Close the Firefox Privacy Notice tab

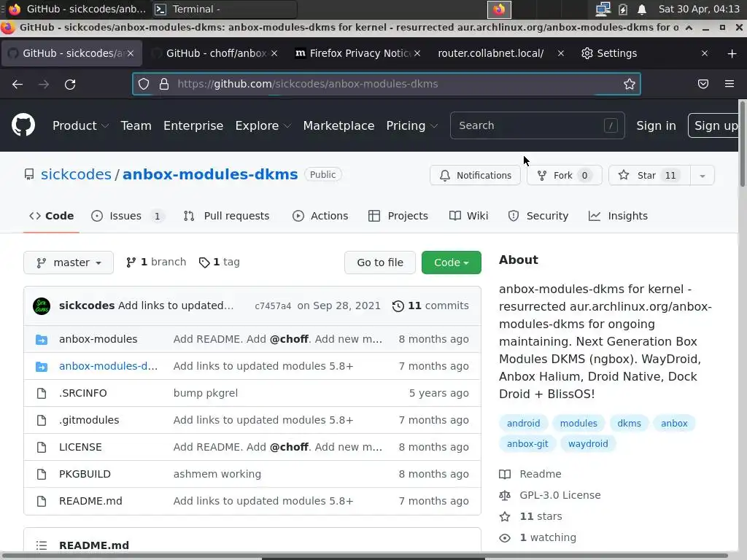pyautogui.click(x=417, y=53)
